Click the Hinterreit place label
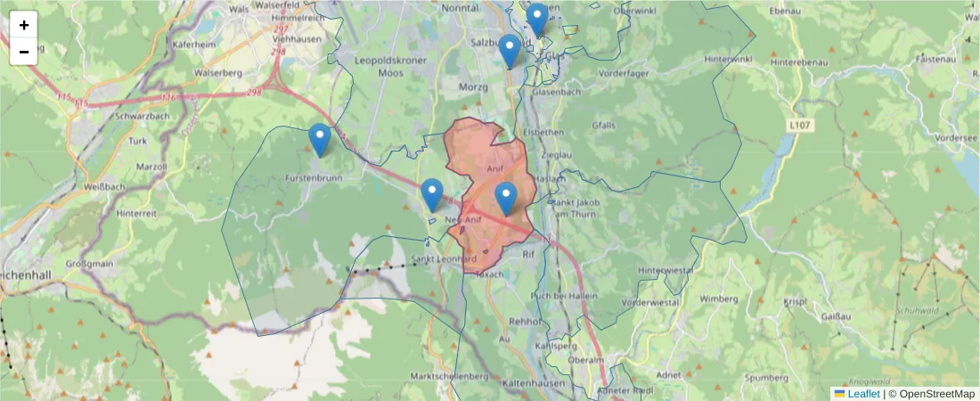This screenshot has height=401, width=980. coord(136,213)
